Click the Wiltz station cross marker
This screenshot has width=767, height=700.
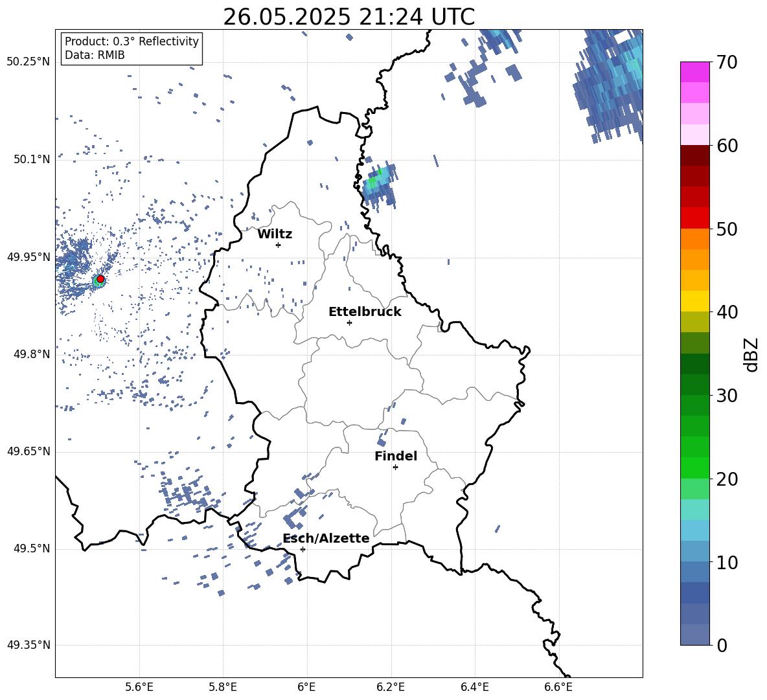279,245
